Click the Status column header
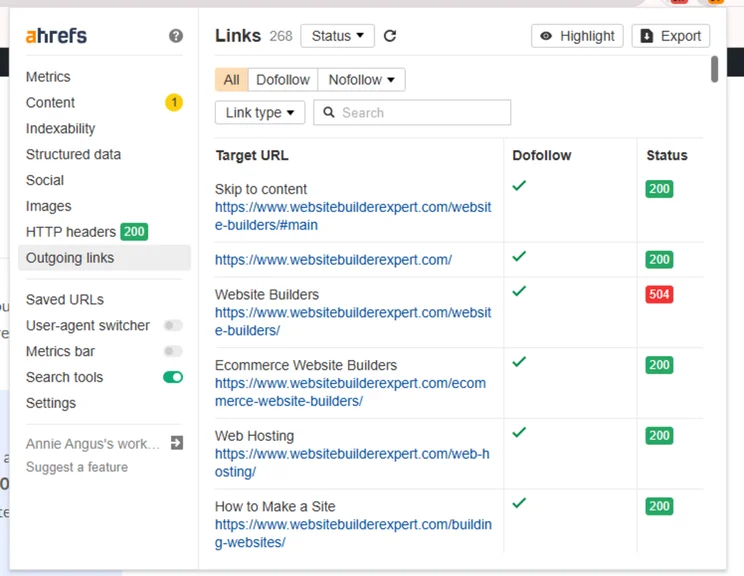Viewport: 744px width, 576px height. 667,156
